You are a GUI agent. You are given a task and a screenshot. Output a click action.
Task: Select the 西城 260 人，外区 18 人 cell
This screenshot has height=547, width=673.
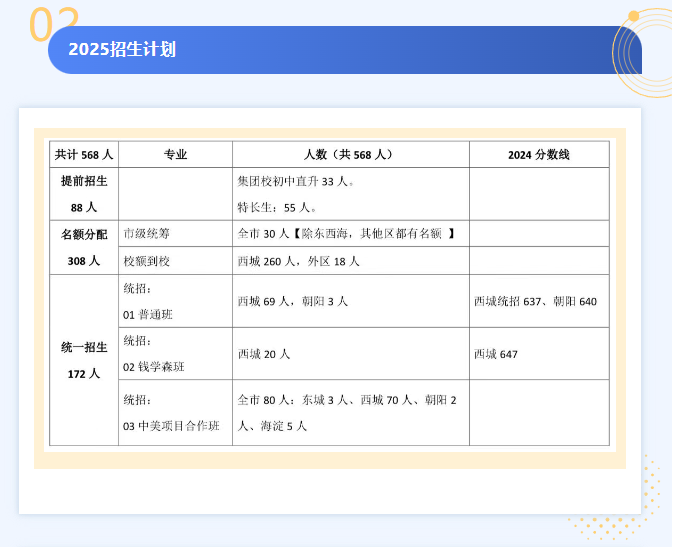click(x=351, y=261)
